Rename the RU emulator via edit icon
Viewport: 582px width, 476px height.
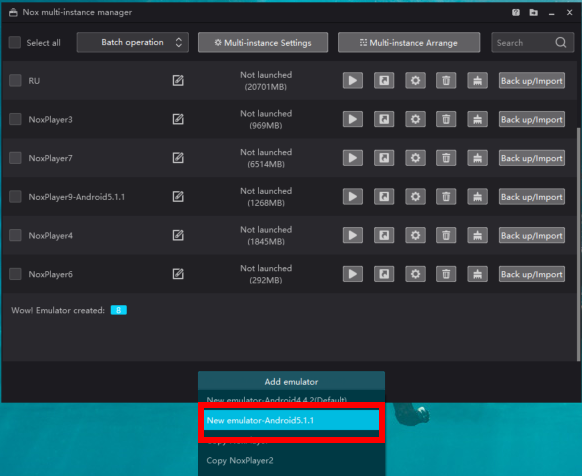tap(178, 80)
